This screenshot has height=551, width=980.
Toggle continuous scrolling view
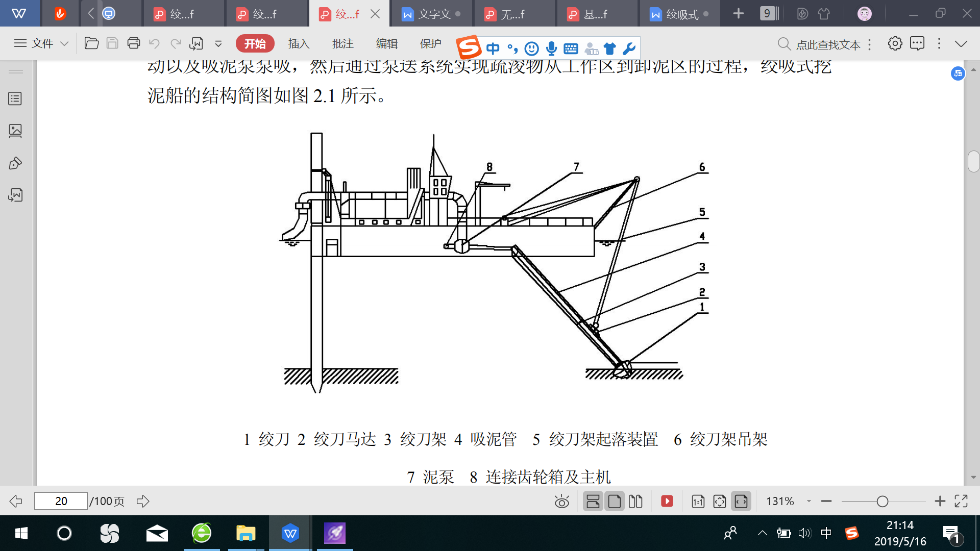click(593, 501)
